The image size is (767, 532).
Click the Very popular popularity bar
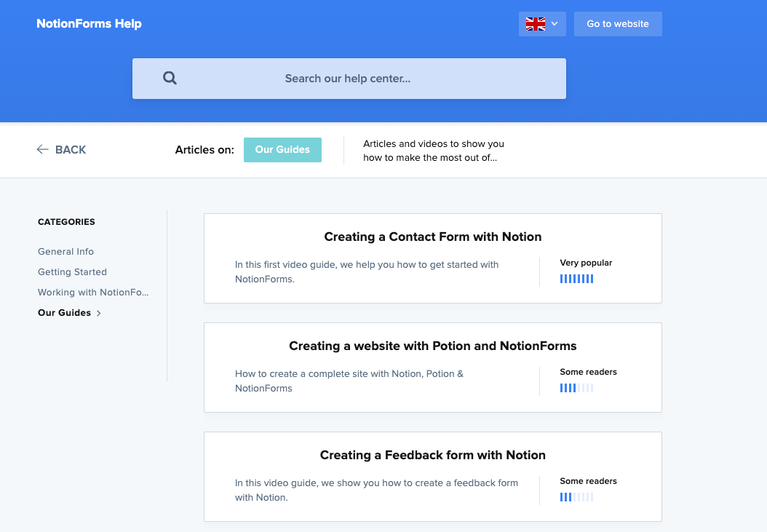(577, 279)
